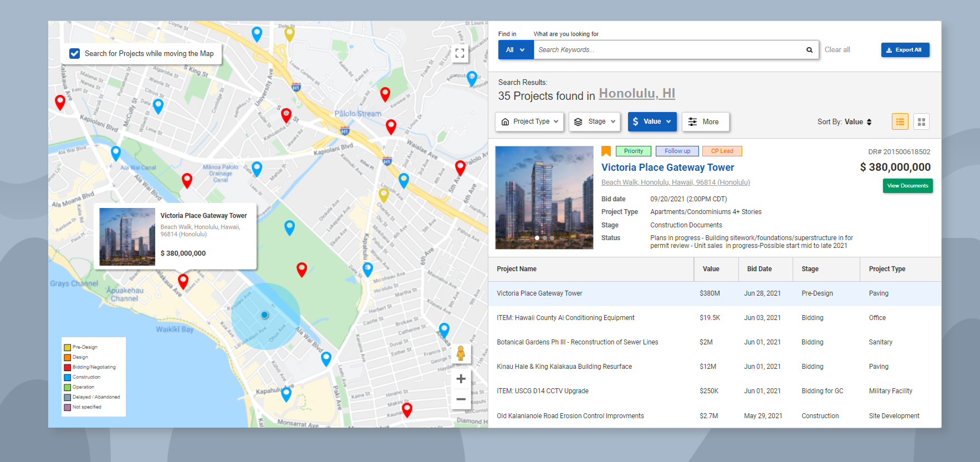Click the Military Facility project type cell

(x=890, y=391)
